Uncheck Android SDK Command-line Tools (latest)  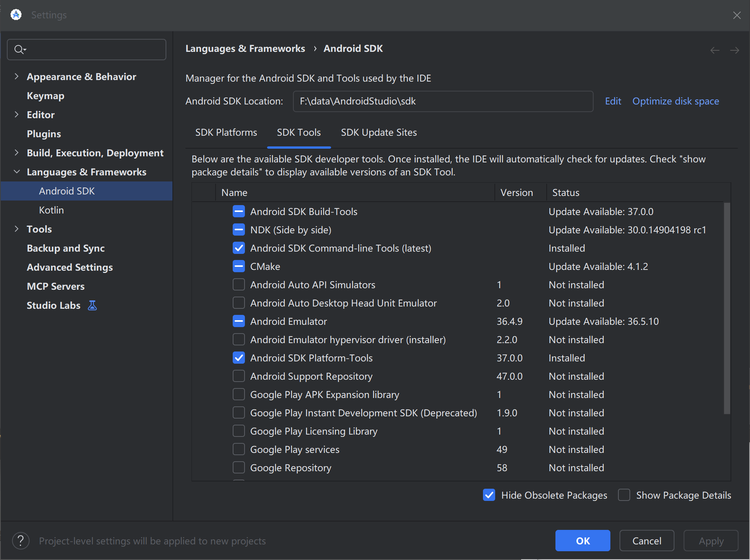pos(239,248)
